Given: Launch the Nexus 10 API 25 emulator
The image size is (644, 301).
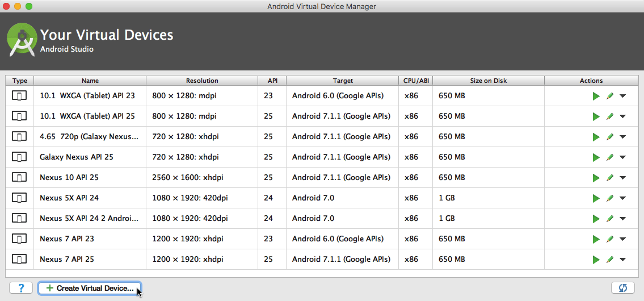Looking at the screenshot, I should (596, 178).
